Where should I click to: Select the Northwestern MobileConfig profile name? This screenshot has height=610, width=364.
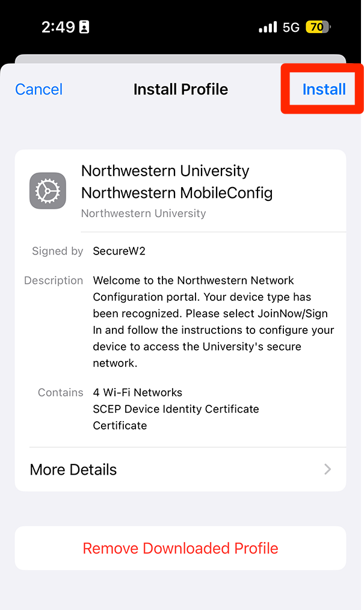pos(177,193)
